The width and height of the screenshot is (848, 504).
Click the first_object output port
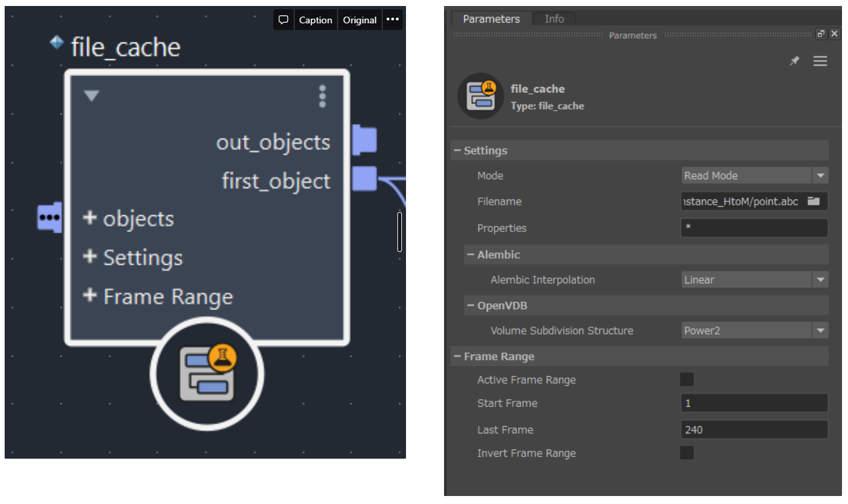[364, 179]
